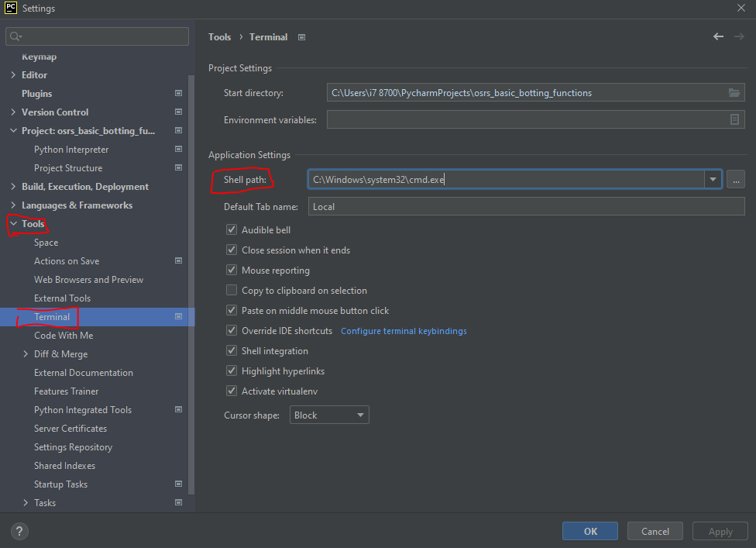Image resolution: width=756 pixels, height=548 pixels.
Task: Click project-level icon in selected Terminal row
Action: pos(178,316)
